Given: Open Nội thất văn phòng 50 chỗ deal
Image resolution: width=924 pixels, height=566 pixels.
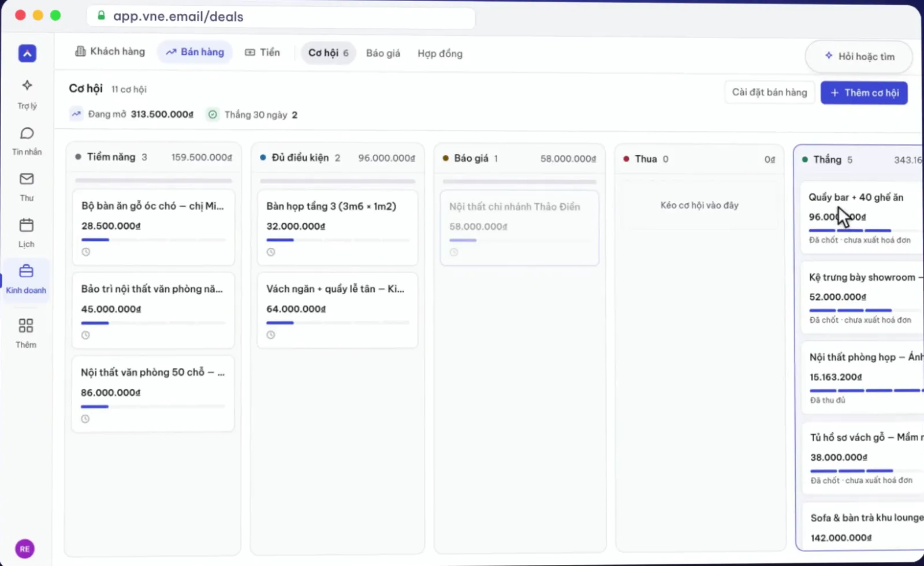Looking at the screenshot, I should coord(152,394).
